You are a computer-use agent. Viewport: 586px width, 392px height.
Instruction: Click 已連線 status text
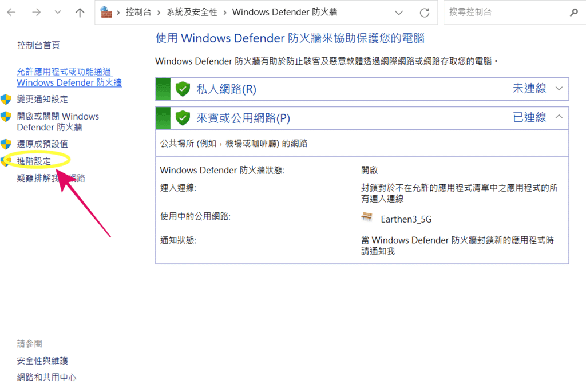click(x=529, y=117)
